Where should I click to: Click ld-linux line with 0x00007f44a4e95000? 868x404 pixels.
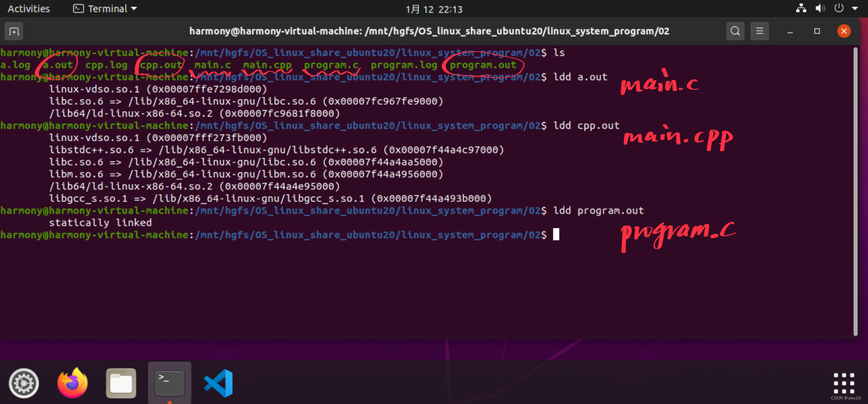click(195, 186)
